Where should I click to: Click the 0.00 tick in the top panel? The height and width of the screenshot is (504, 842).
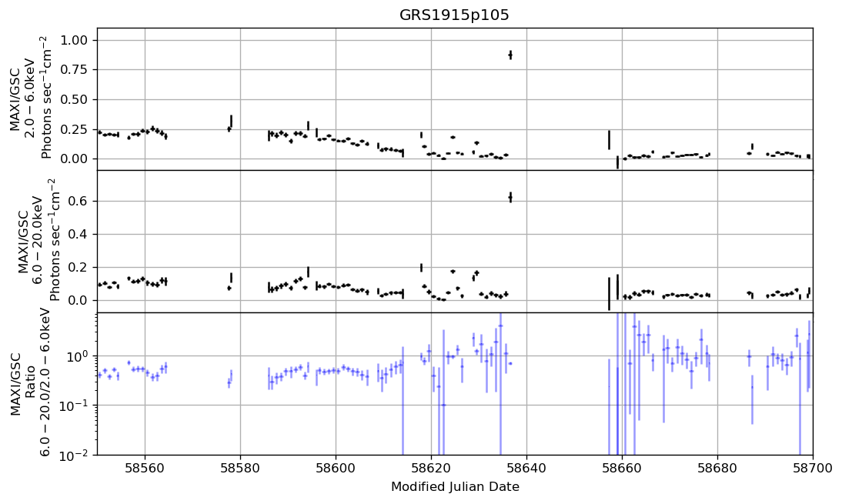(75, 159)
